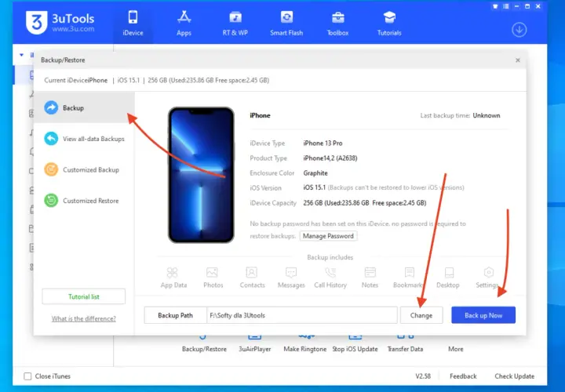The image size is (565, 392).
Task: Click the 'iPhone14,2 (A2638)' product type value
Action: point(330,158)
